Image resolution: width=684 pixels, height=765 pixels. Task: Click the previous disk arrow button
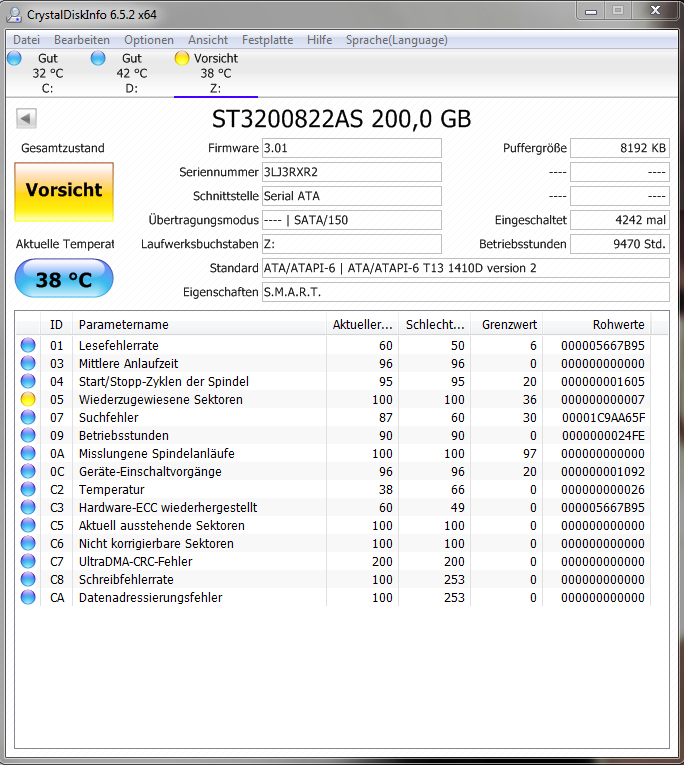pos(26,119)
